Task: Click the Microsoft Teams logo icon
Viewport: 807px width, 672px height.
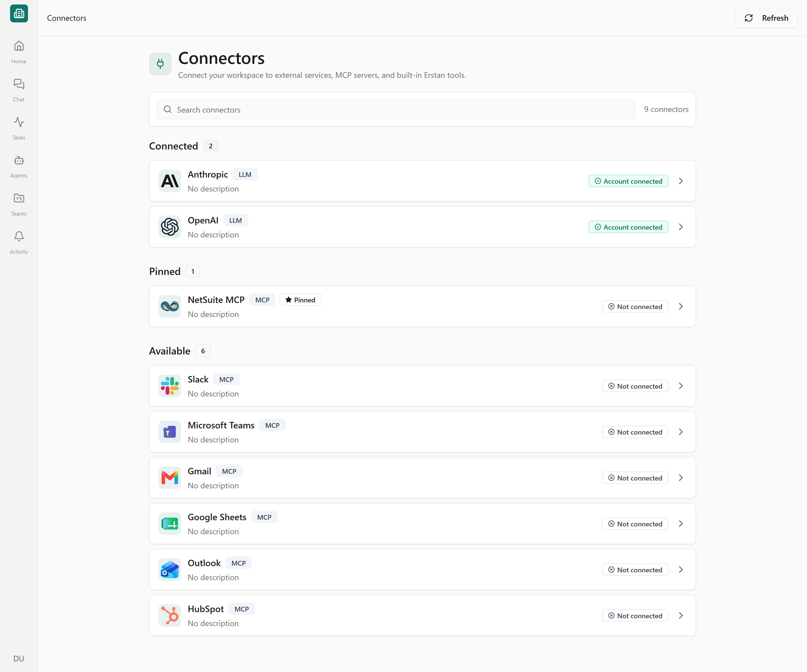Action: pyautogui.click(x=170, y=432)
